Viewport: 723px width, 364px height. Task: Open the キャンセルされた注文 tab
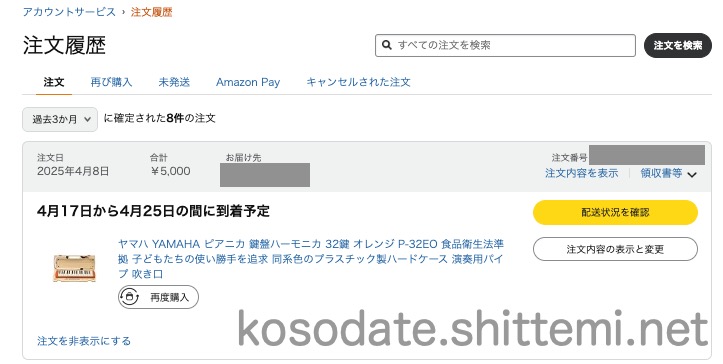[358, 82]
